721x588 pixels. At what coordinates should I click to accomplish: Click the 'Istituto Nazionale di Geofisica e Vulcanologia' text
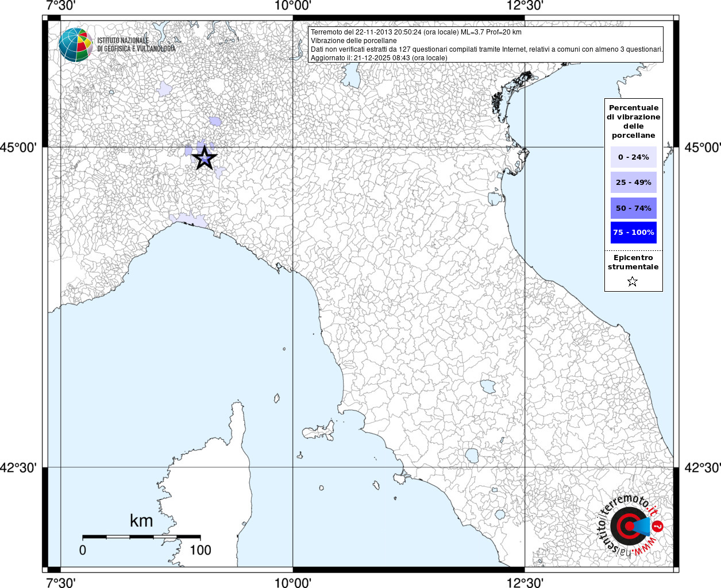136,45
